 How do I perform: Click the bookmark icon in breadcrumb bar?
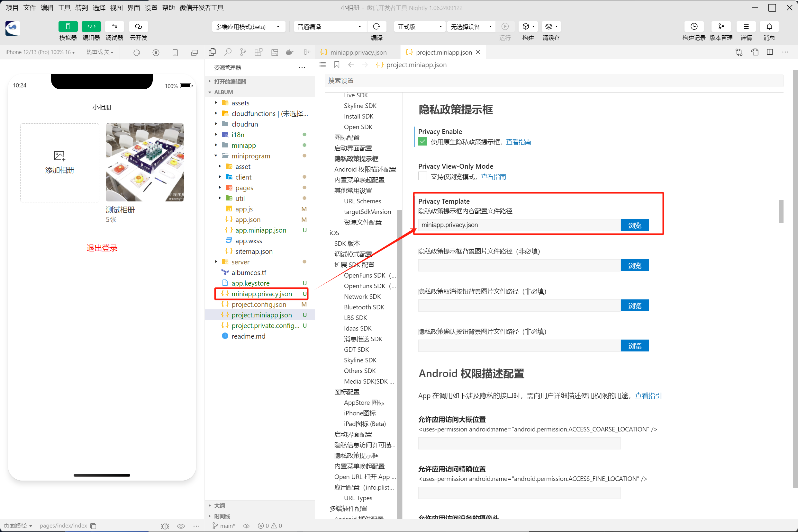coord(337,65)
